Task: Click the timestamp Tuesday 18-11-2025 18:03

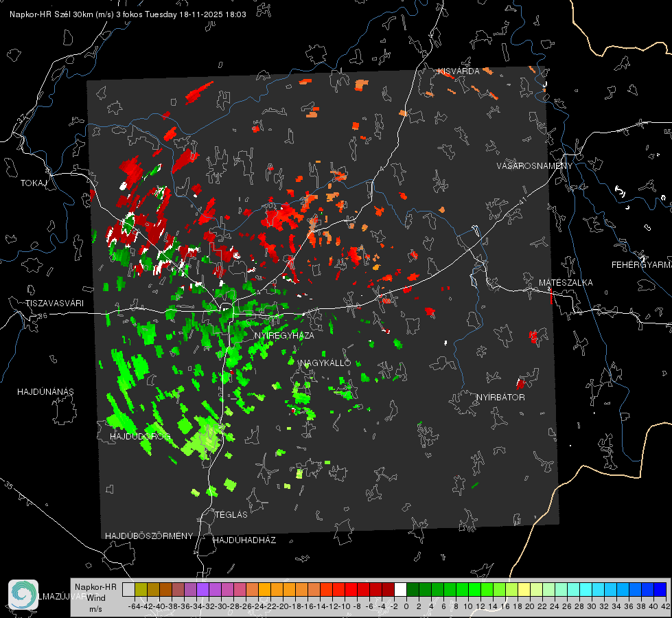Action: (196, 14)
